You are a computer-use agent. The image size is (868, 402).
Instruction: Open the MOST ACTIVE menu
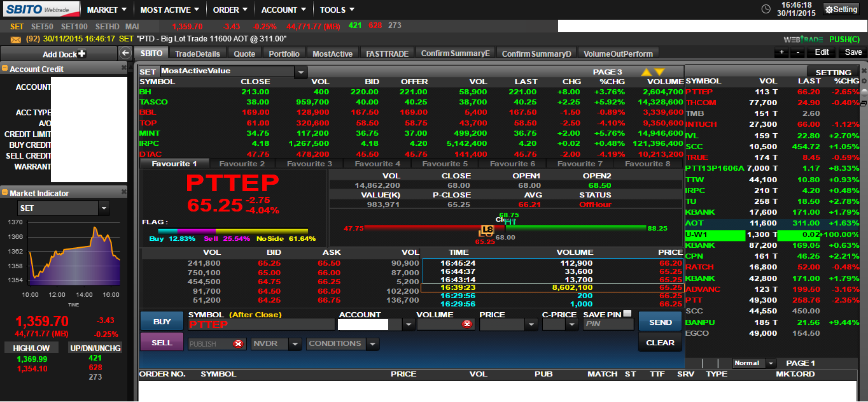(169, 10)
